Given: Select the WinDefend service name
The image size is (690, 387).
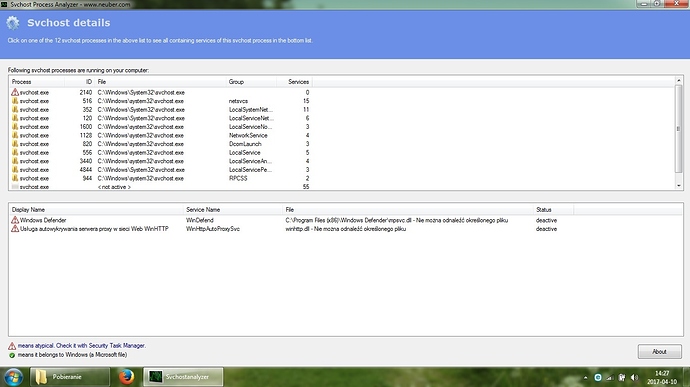Looking at the screenshot, I should [x=199, y=220].
